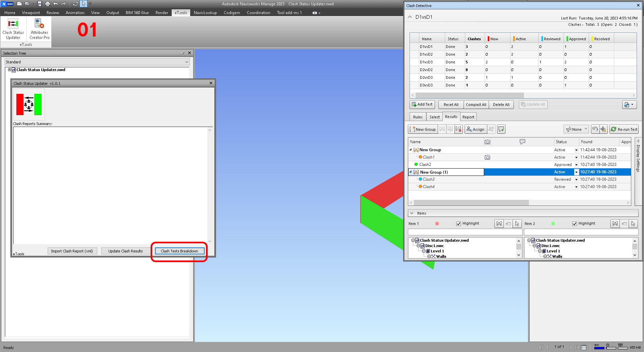Click the Item 2 green color swatch

(x=553, y=224)
